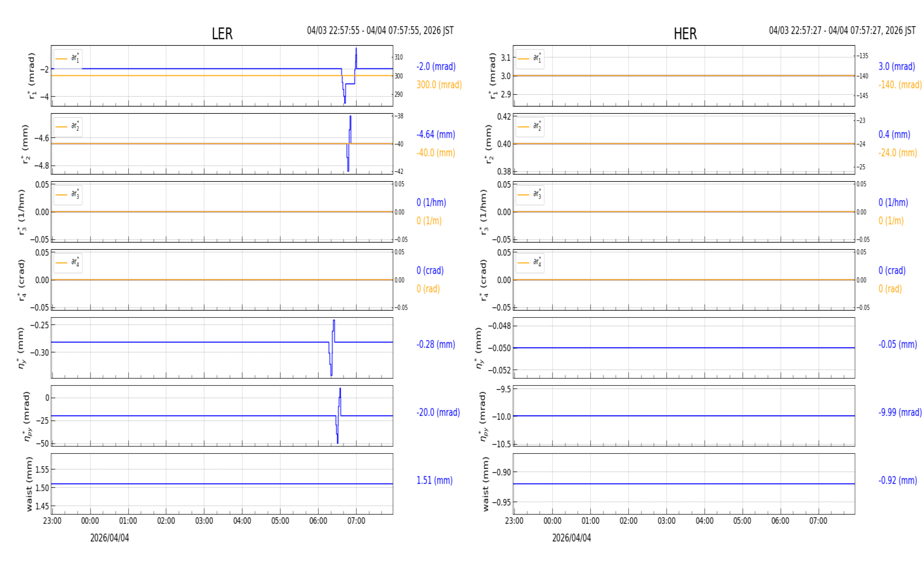The height and width of the screenshot is (565, 924).
Task: Click the ∂r3* legend in the LER plot
Action: pos(68,194)
